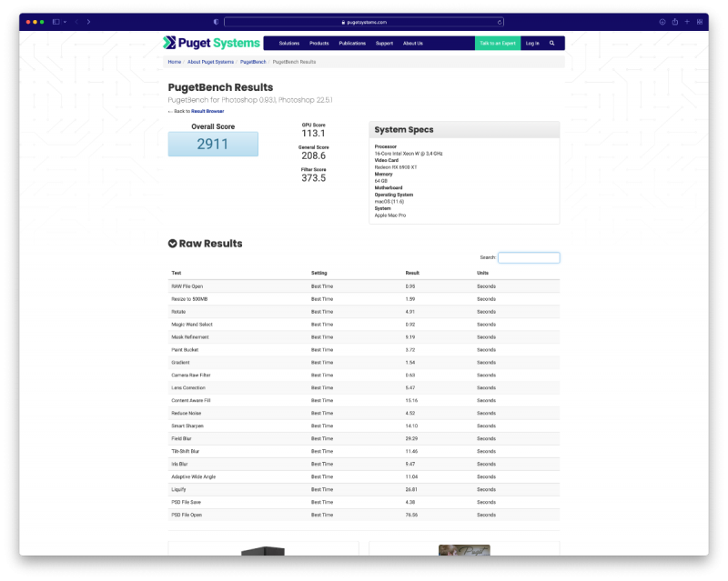The height and width of the screenshot is (581, 728).
Task: Click the PSD File Open result 76.56
Action: [x=411, y=516]
